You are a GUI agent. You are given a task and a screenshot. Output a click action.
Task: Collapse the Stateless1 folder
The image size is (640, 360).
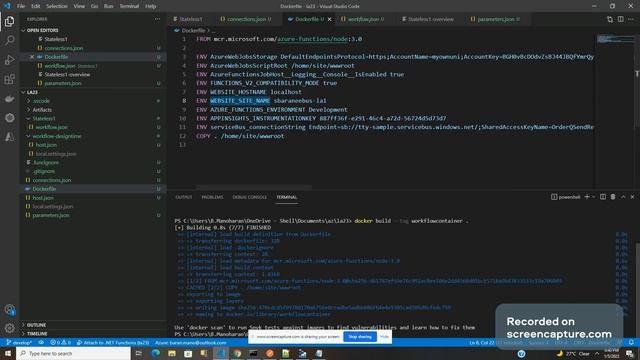(44, 118)
